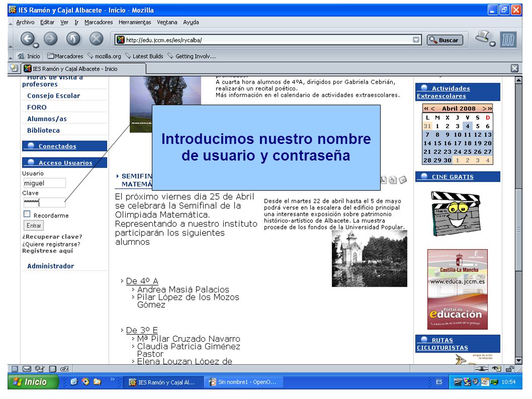Click the new tab button left of tabs
This screenshot has width=532, height=399.
coord(14,68)
